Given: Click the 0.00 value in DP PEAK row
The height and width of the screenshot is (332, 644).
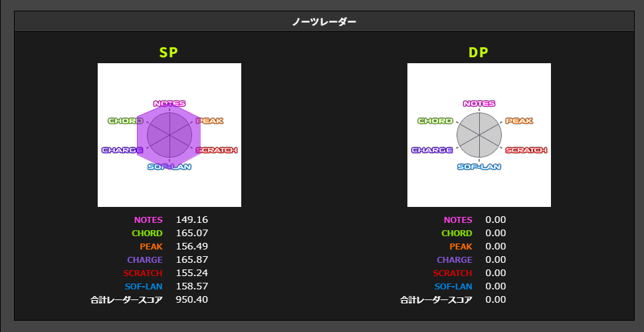Looking at the screenshot, I should (496, 246).
